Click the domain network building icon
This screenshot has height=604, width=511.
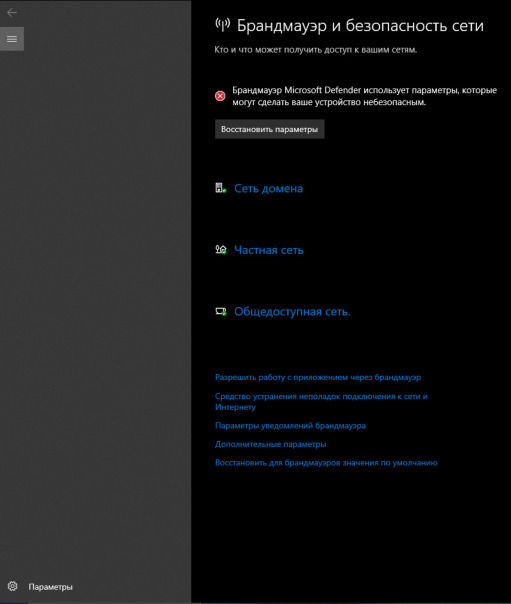(221, 188)
